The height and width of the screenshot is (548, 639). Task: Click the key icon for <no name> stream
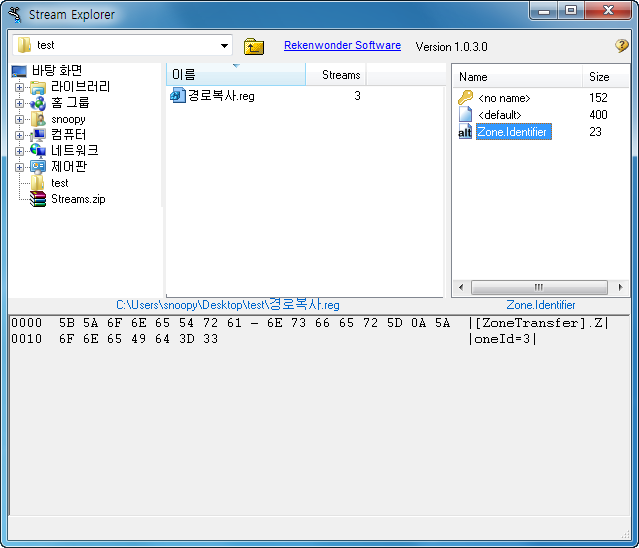pos(465,98)
